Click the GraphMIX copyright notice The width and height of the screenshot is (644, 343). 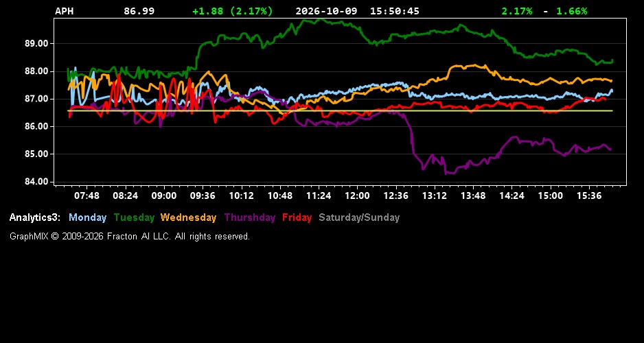[130, 236]
